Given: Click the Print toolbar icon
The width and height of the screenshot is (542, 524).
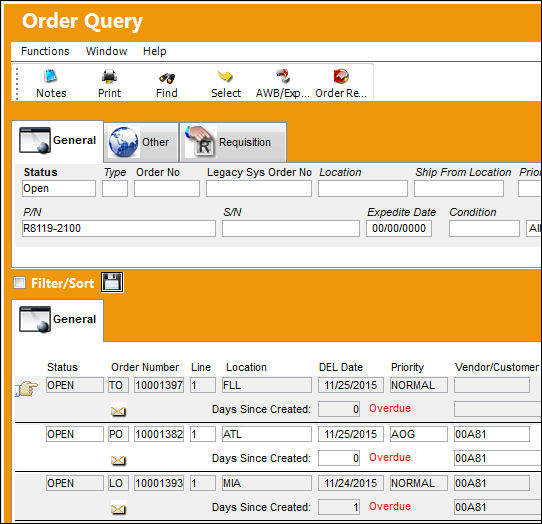Looking at the screenshot, I should tap(109, 76).
